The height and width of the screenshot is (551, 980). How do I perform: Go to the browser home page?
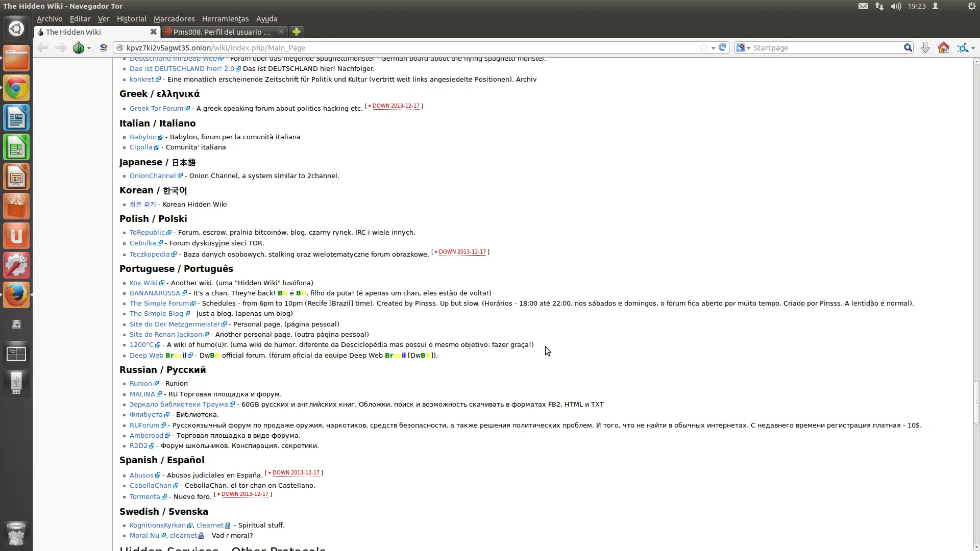pos(943,47)
